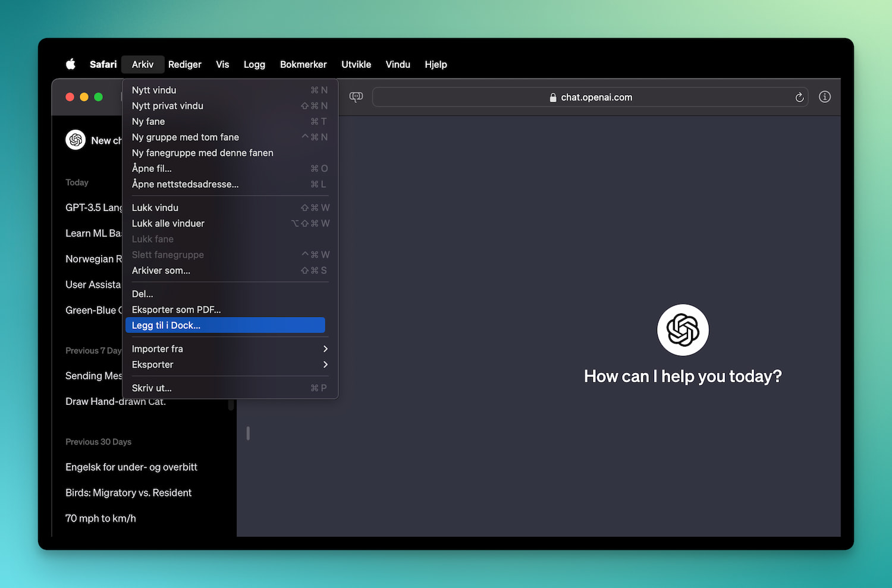892x588 pixels.
Task: Click the padlock icon in address bar
Action: pos(553,98)
